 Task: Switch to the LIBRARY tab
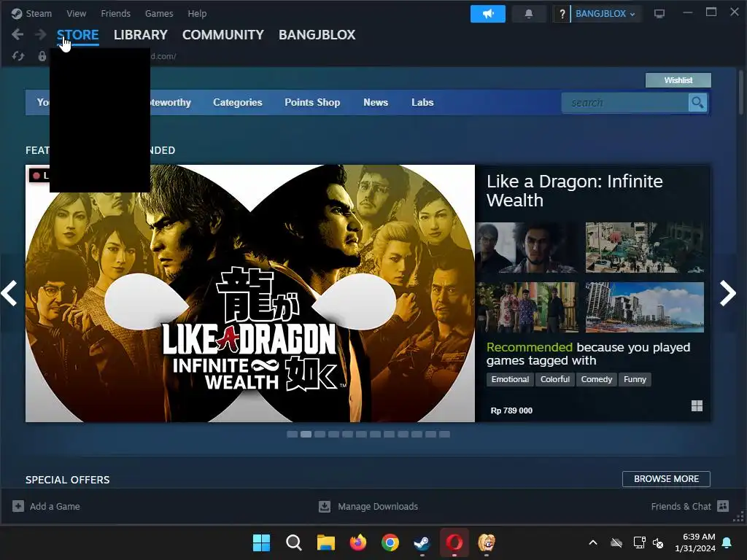pos(141,35)
